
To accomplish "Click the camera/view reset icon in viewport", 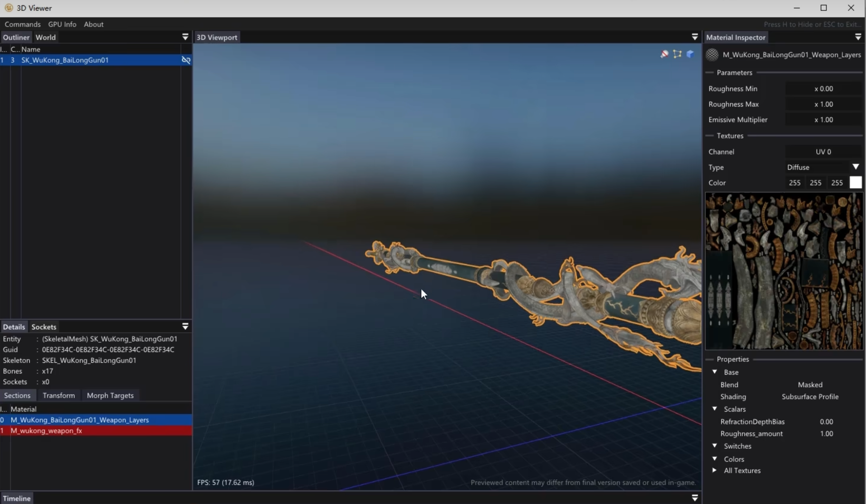I will 690,55.
